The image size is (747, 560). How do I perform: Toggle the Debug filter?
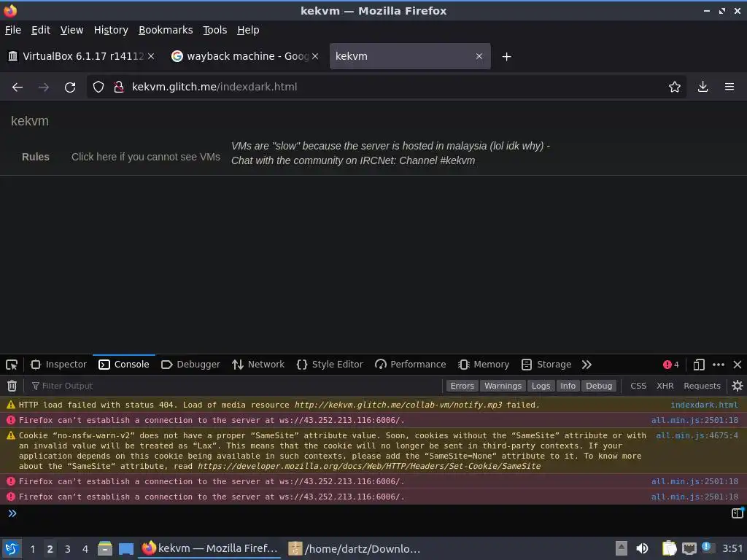pos(599,386)
